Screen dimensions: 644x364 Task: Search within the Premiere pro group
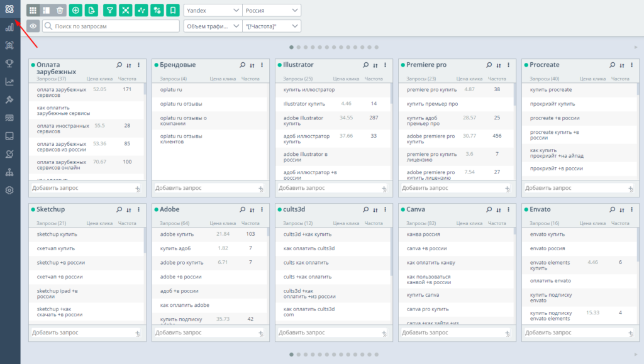[x=489, y=65]
